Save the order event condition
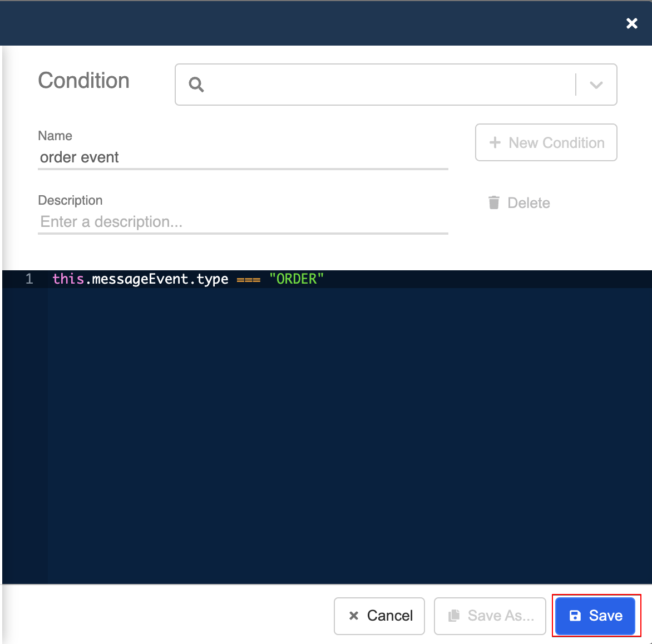 pyautogui.click(x=595, y=616)
